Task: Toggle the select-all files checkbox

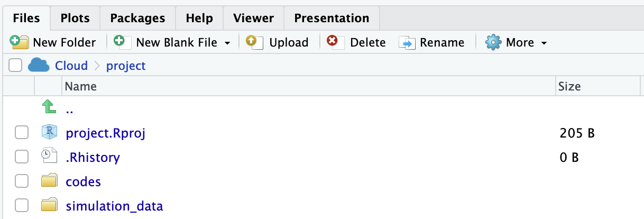Action: click(15, 66)
